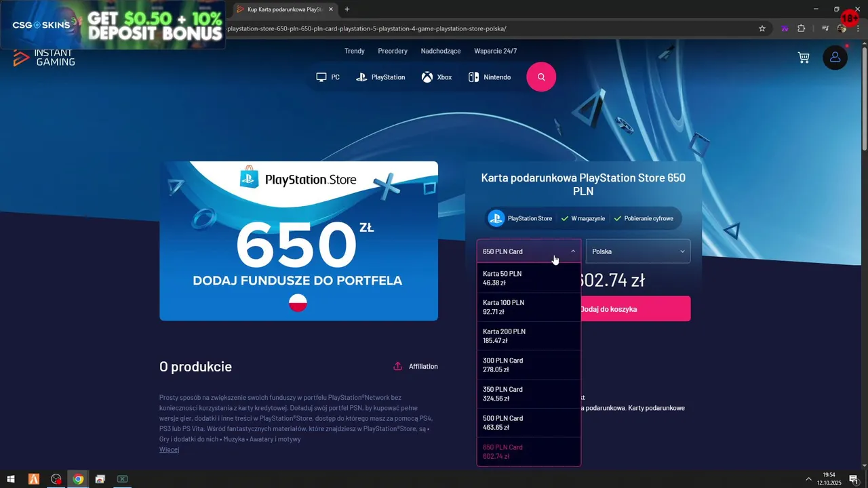
Task: Open the green Excel-style taskbar icon
Action: (x=122, y=479)
